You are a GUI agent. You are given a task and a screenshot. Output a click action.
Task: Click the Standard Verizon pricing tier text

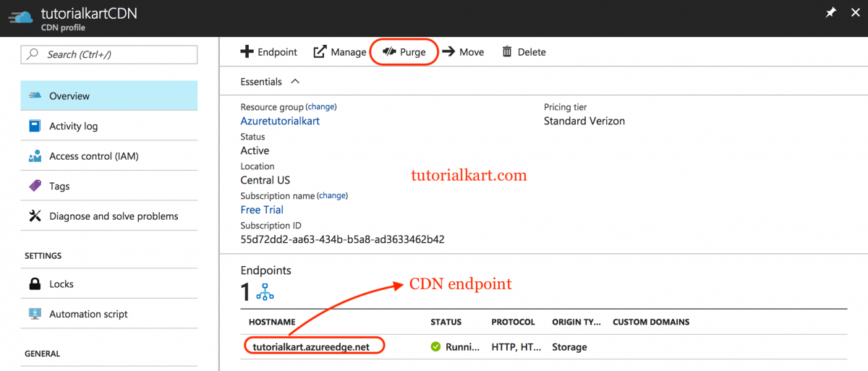(x=584, y=121)
